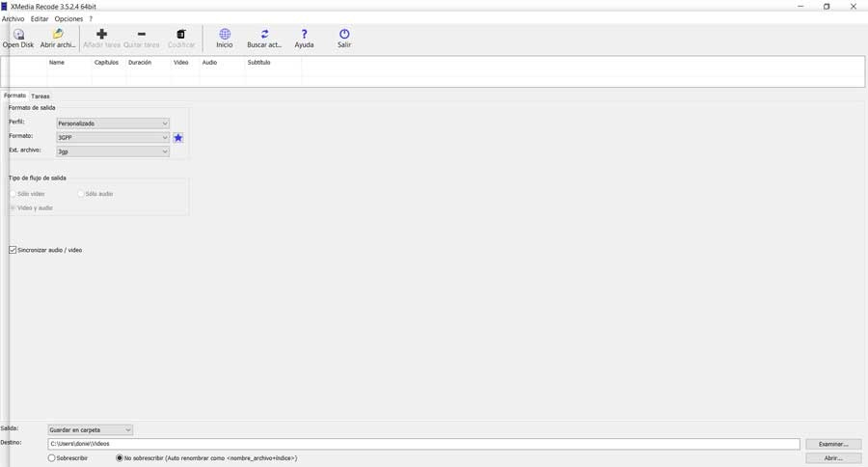Select Sólo video radio option
The height and width of the screenshot is (467, 868).
click(x=13, y=194)
